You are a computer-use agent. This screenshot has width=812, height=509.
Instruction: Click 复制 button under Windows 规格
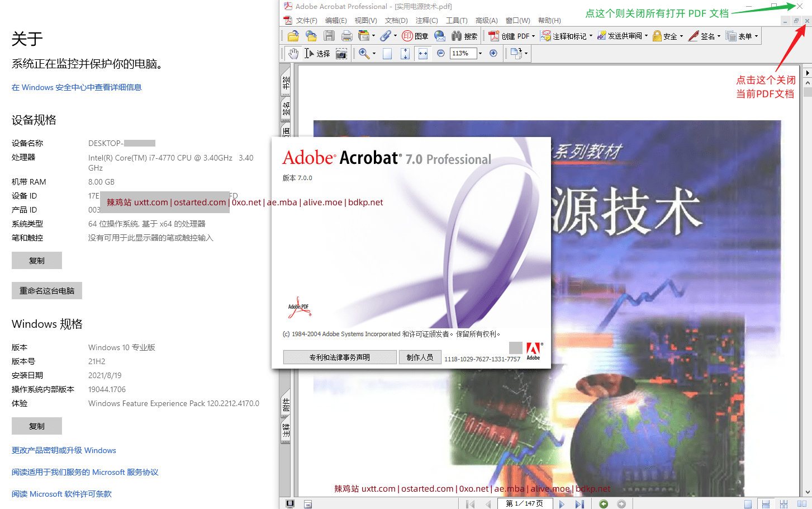coord(37,426)
